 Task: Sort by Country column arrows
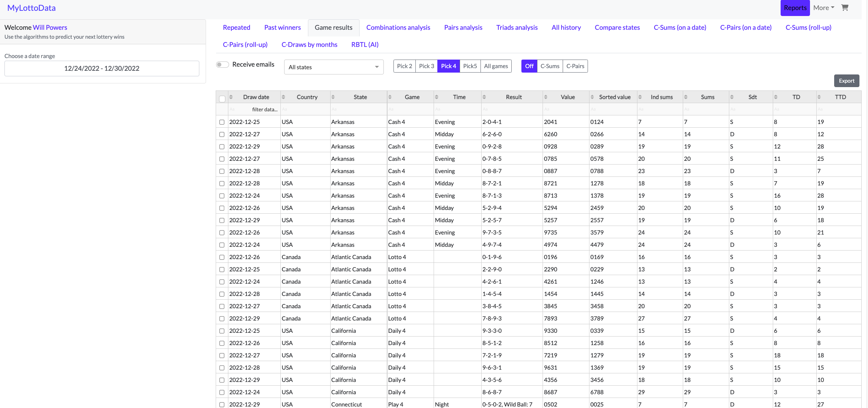(283, 97)
